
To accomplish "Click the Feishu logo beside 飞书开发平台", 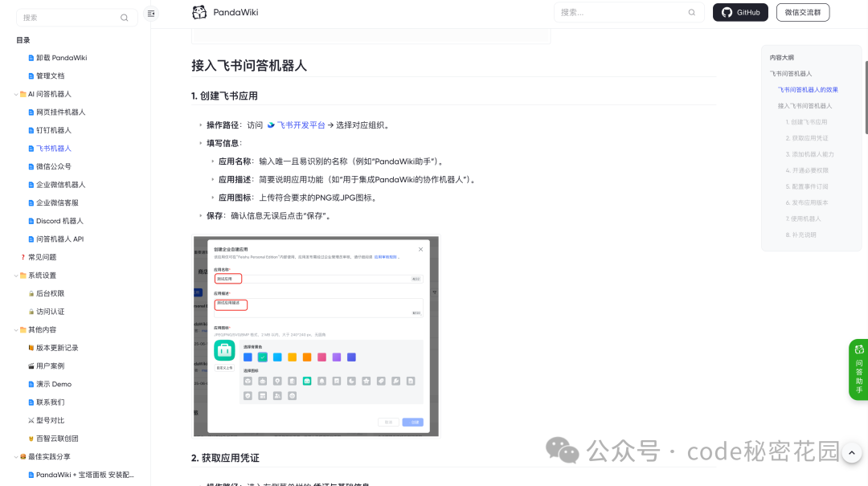I will 271,125.
